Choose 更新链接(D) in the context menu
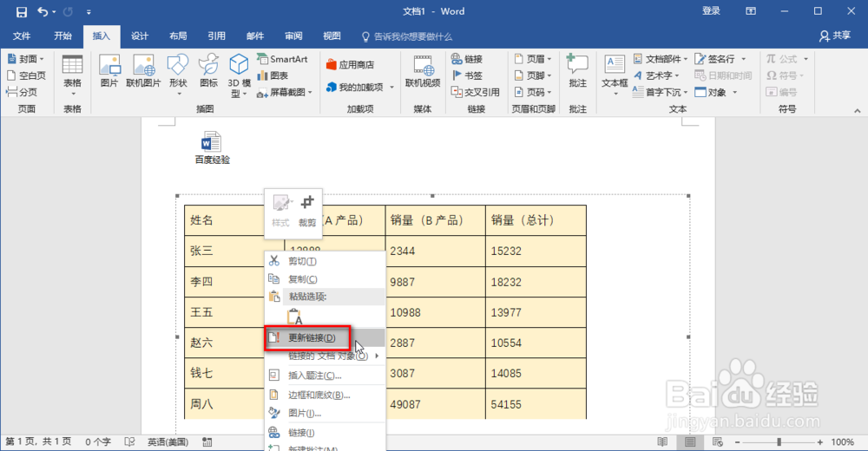The width and height of the screenshot is (868, 451). (x=325, y=337)
